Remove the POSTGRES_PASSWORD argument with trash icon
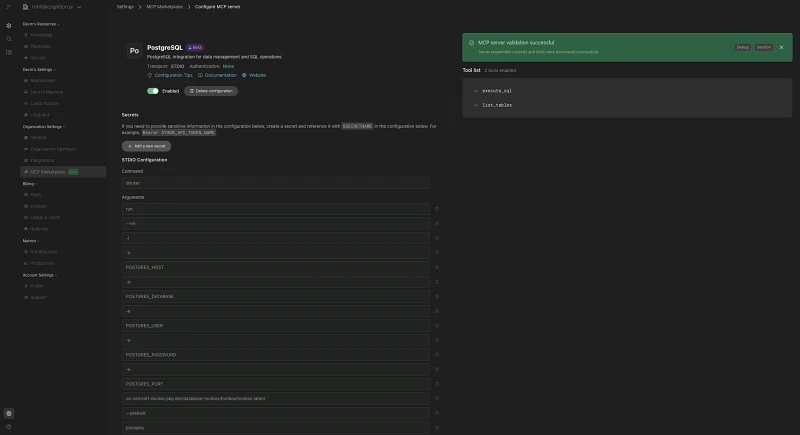 [x=437, y=355]
